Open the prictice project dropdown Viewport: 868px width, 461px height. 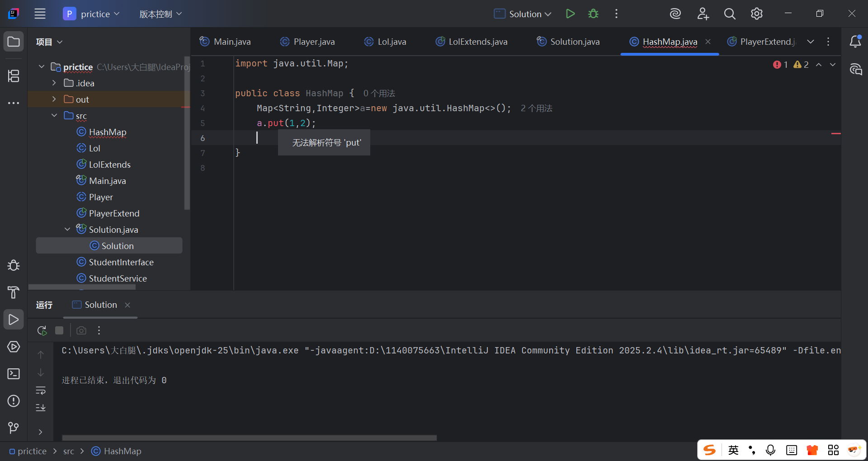pos(92,14)
